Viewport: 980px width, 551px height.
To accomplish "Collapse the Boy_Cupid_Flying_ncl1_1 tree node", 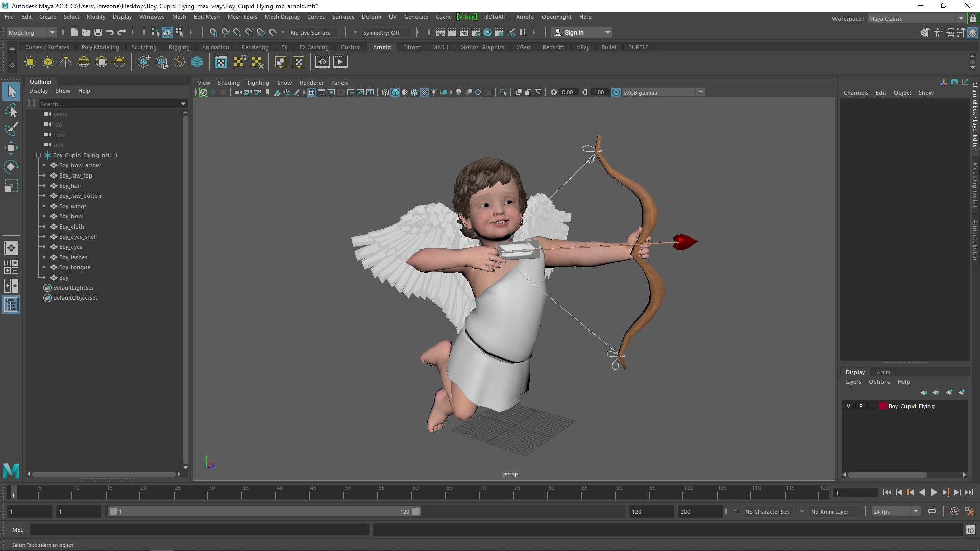I will point(38,155).
